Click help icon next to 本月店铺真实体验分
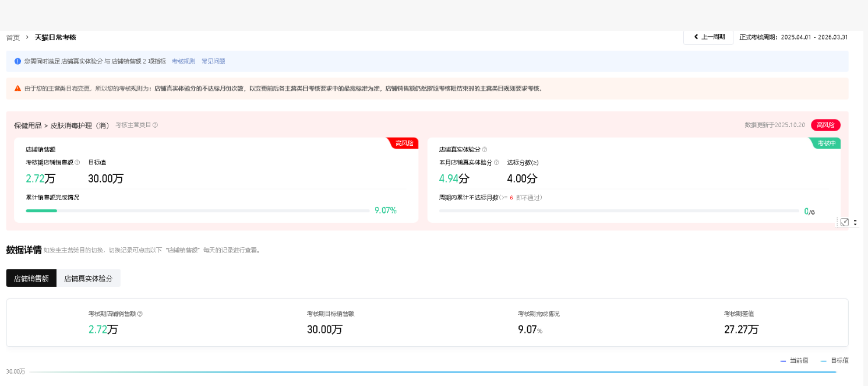 (496, 163)
